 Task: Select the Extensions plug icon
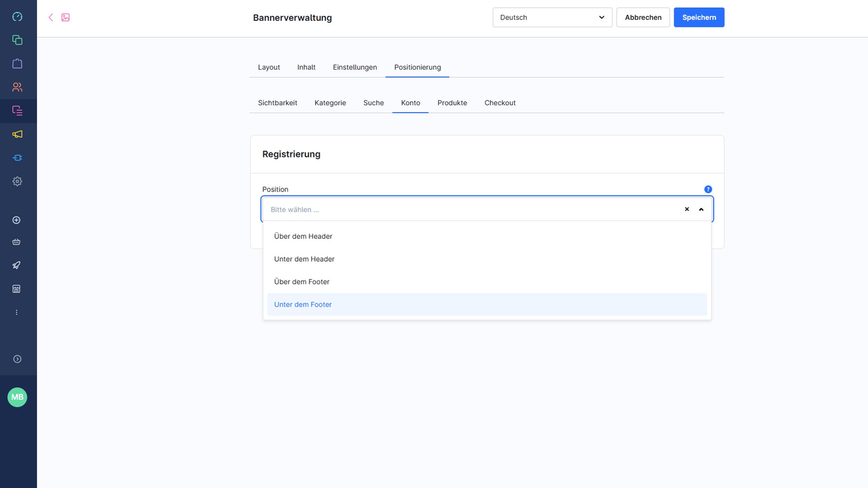tap(17, 157)
